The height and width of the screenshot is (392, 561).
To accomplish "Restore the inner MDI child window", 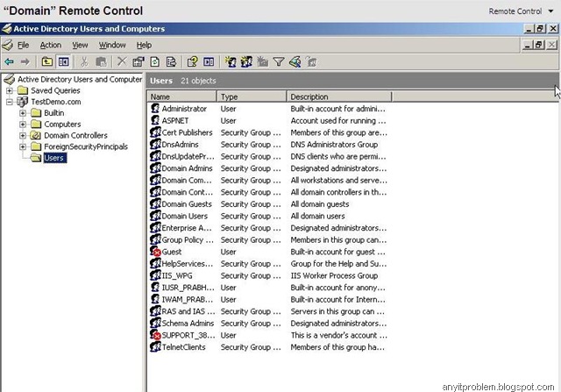I will [x=539, y=45].
